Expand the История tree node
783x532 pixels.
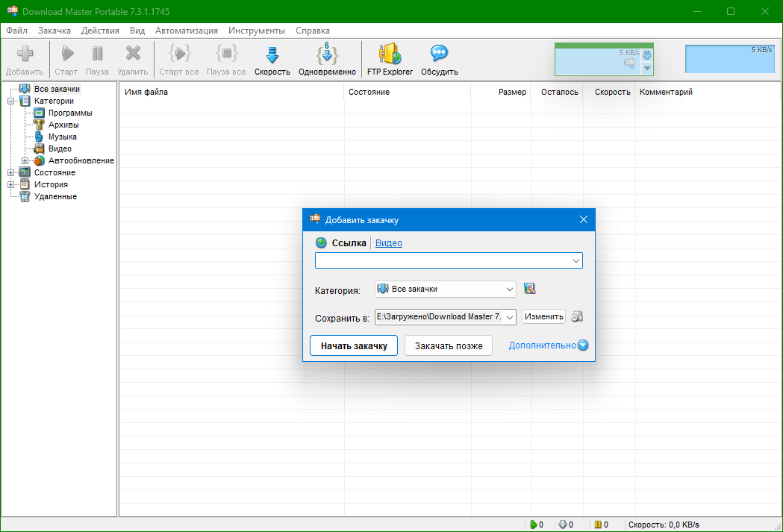11,184
